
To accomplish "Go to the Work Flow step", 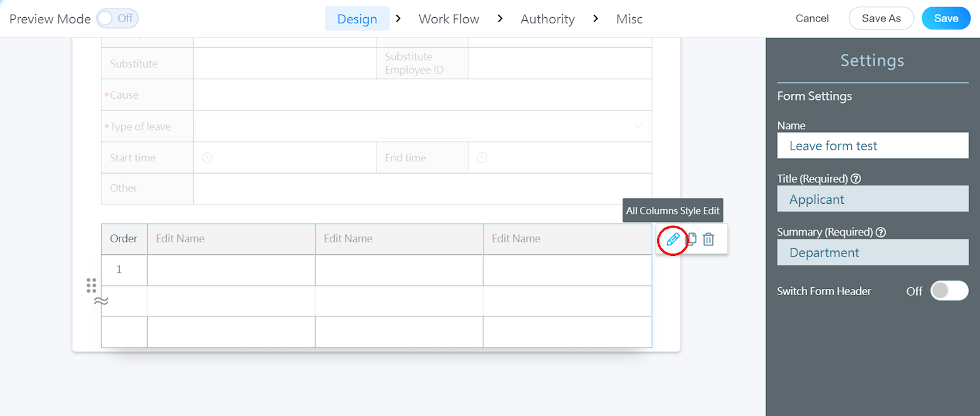I will point(449,19).
